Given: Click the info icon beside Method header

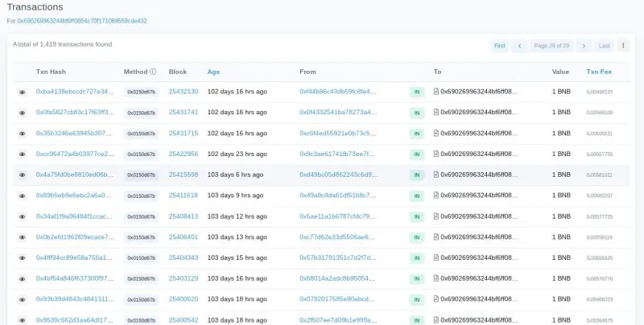Looking at the screenshot, I should (x=153, y=72).
